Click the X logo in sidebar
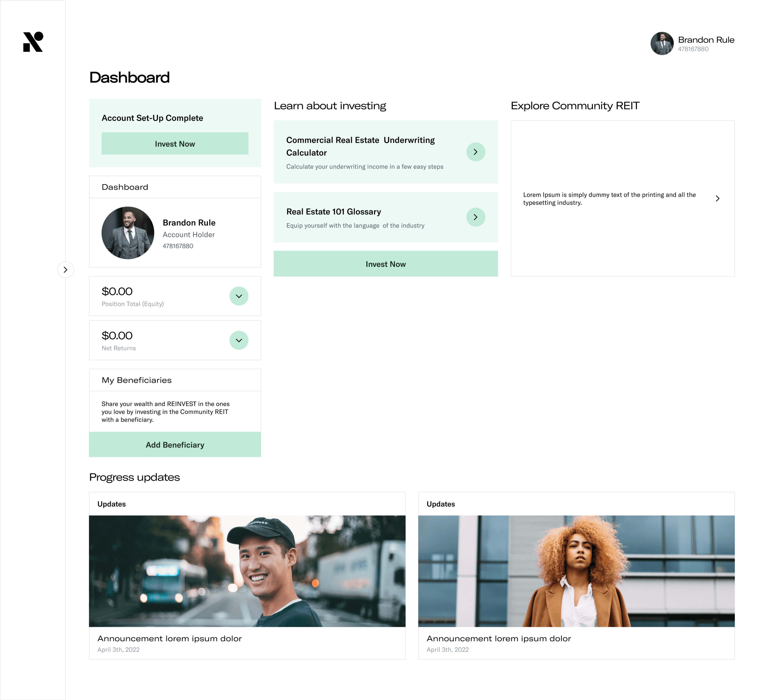Image resolution: width=758 pixels, height=700 pixels. pos(33,42)
